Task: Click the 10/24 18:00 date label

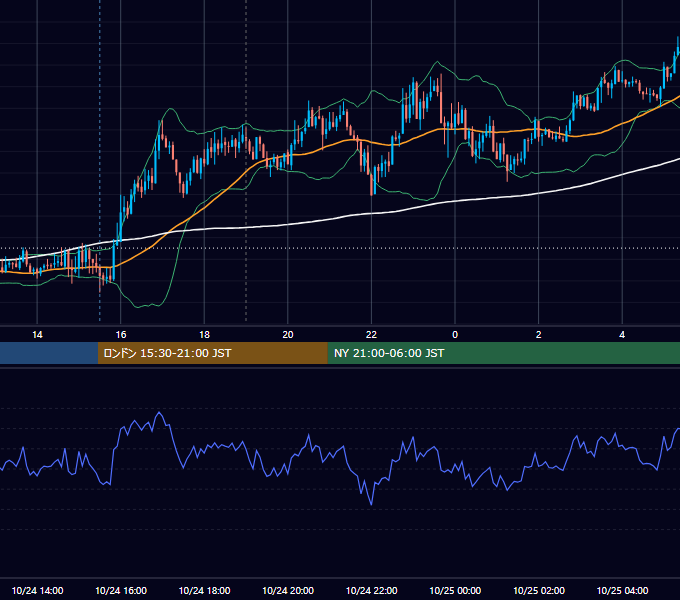Action: (204, 590)
